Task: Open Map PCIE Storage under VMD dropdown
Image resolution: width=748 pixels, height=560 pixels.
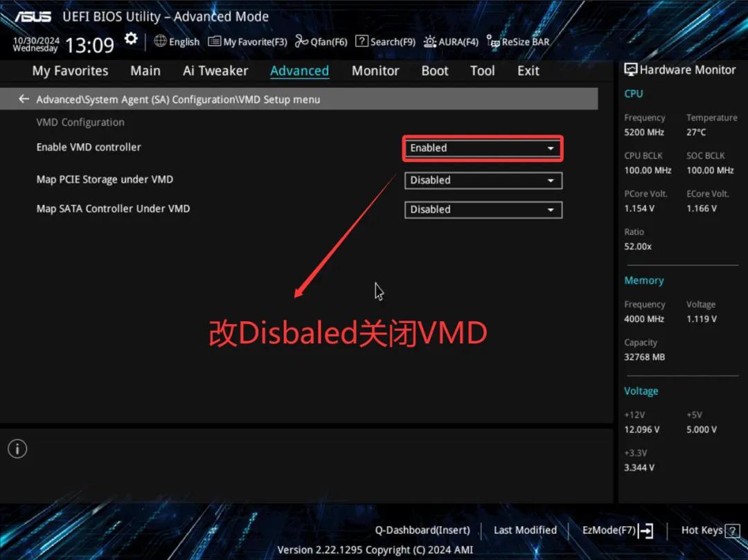Action: (483, 181)
